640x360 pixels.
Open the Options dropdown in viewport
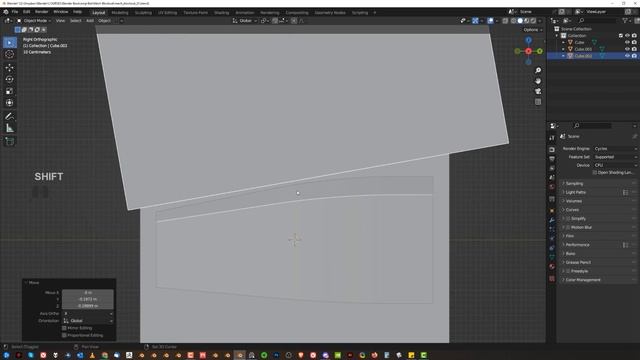pyautogui.click(x=533, y=30)
